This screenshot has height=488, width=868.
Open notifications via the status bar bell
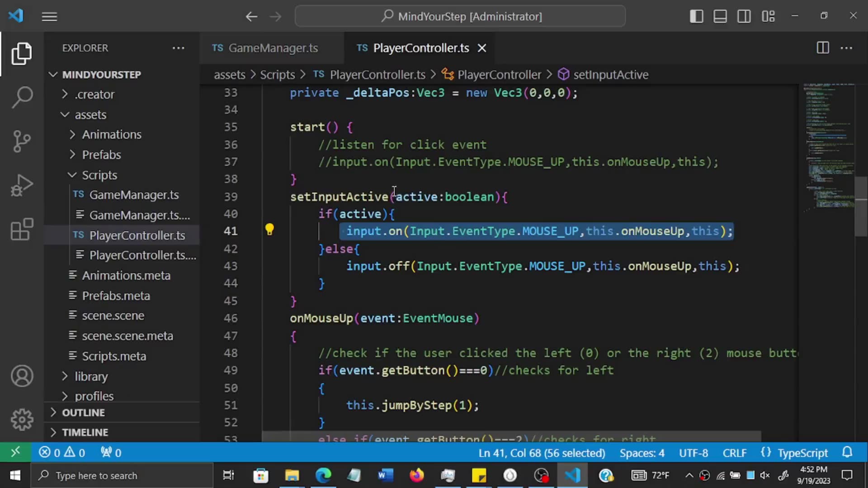[x=848, y=452]
